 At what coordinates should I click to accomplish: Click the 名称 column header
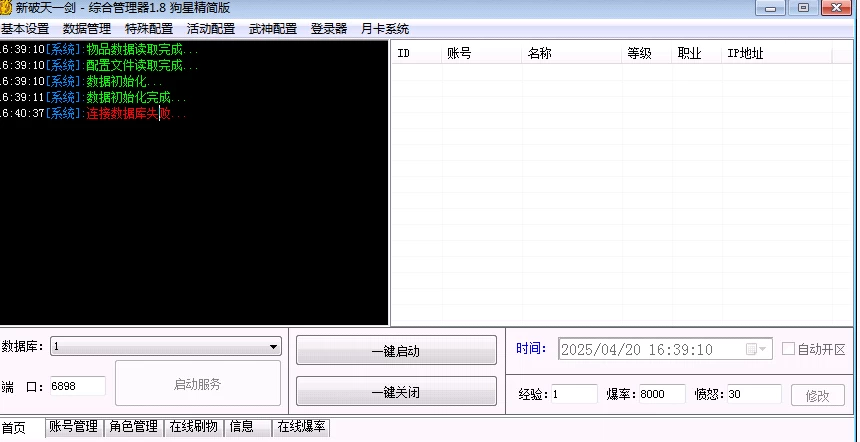(572, 54)
